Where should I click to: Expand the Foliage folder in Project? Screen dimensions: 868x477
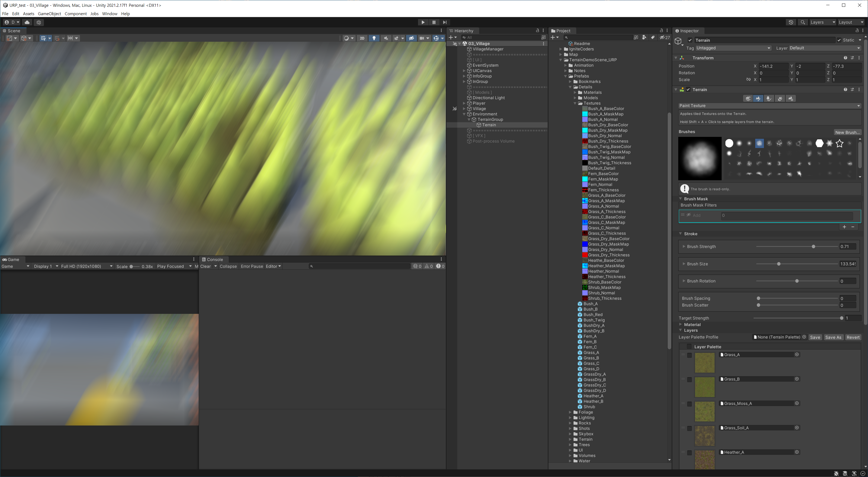click(x=570, y=412)
